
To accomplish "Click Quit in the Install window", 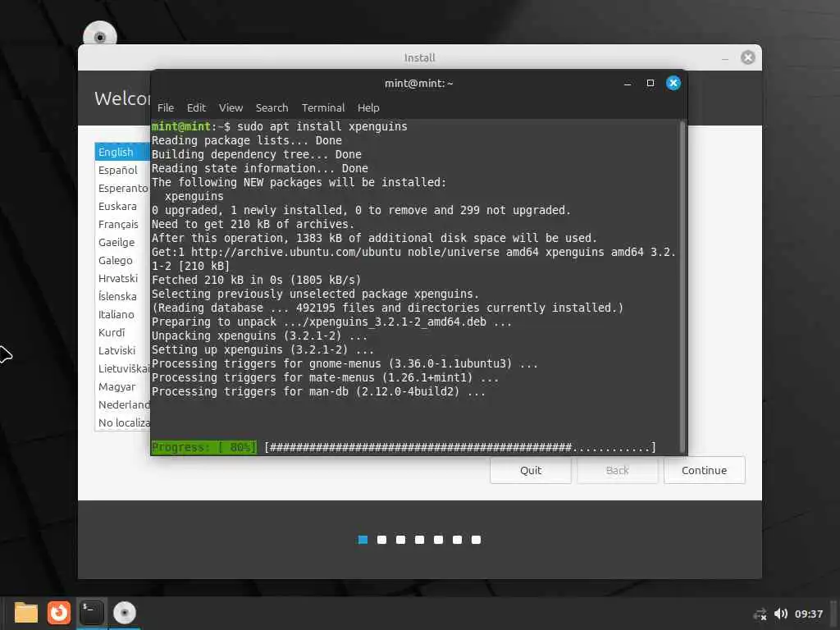I will click(x=531, y=470).
